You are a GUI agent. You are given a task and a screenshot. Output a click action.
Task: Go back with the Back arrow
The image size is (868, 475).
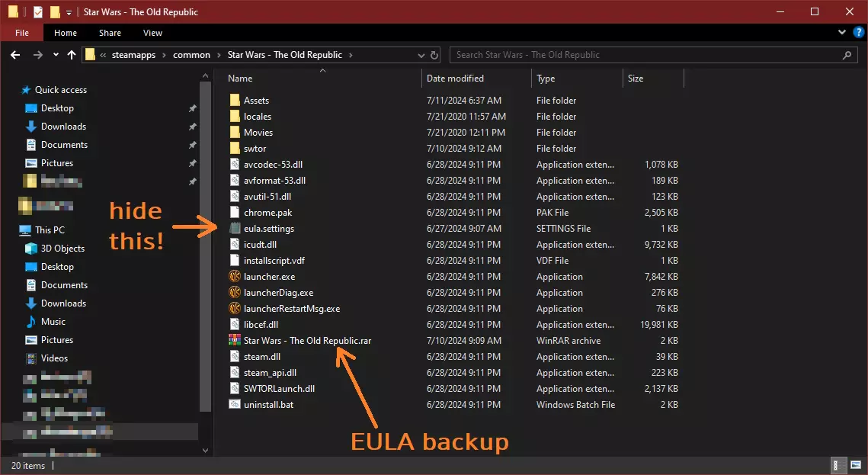[15, 55]
